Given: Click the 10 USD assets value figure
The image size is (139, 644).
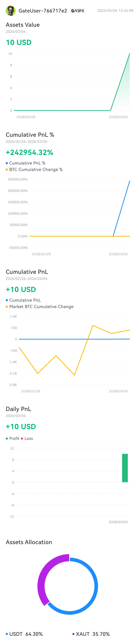Looking at the screenshot, I should point(19,42).
